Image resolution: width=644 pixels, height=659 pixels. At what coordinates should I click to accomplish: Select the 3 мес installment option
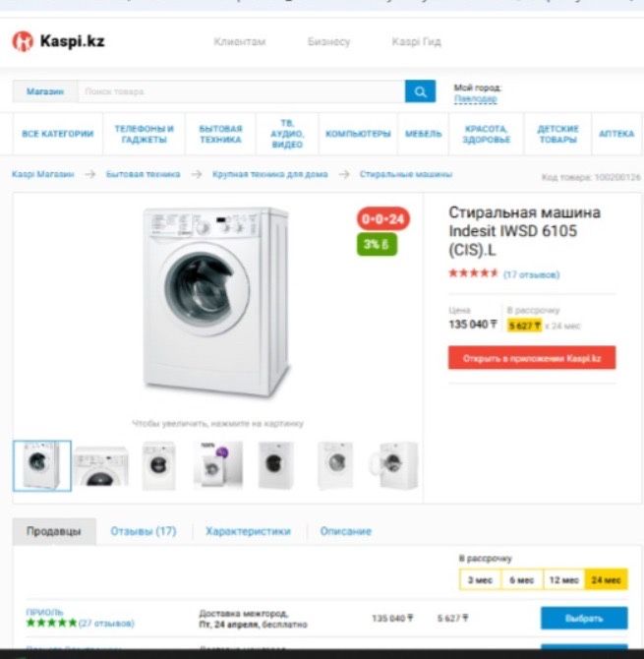pyautogui.click(x=480, y=580)
